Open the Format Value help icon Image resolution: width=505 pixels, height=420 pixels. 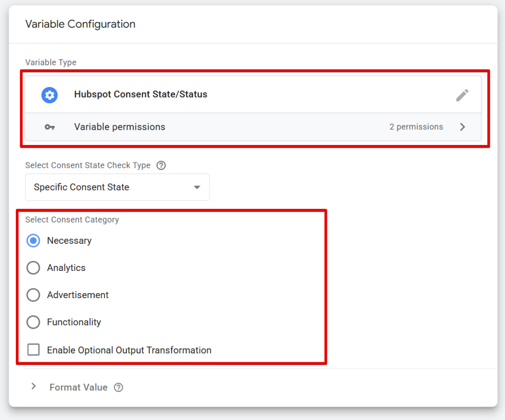point(118,387)
